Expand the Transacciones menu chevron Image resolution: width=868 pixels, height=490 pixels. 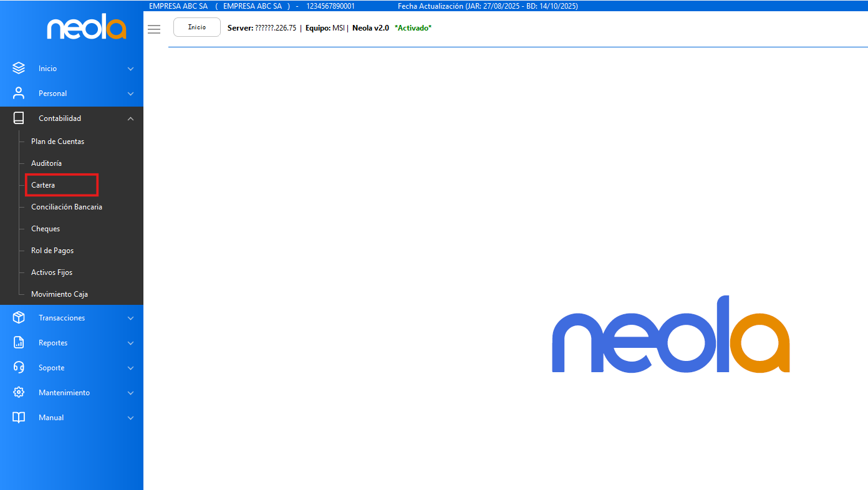[x=130, y=318]
